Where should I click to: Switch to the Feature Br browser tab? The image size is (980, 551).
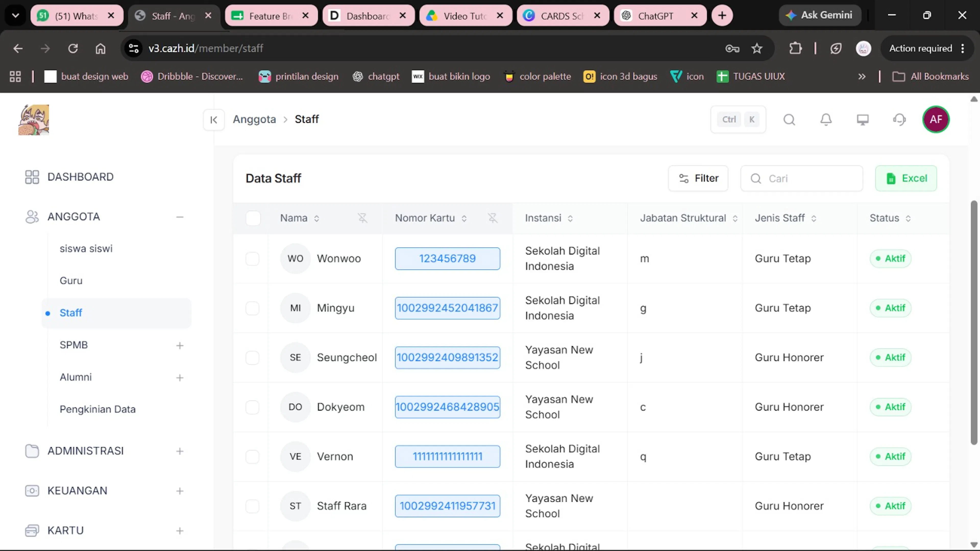[271, 16]
